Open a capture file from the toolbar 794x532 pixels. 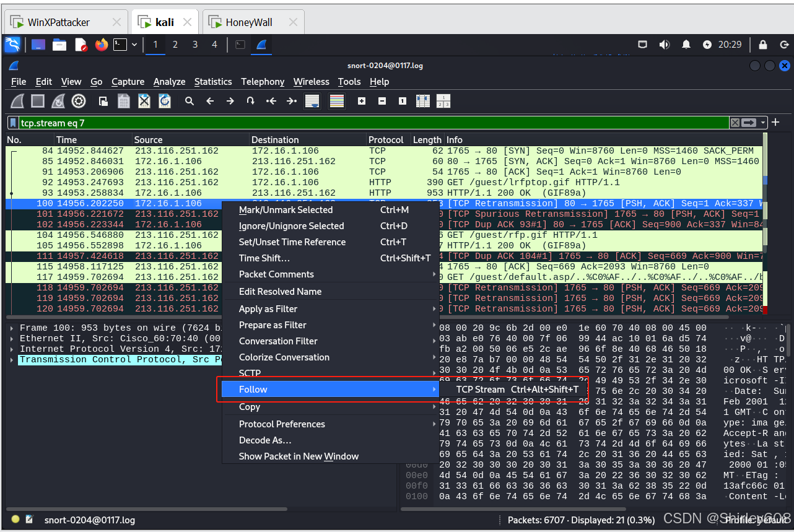103,101
